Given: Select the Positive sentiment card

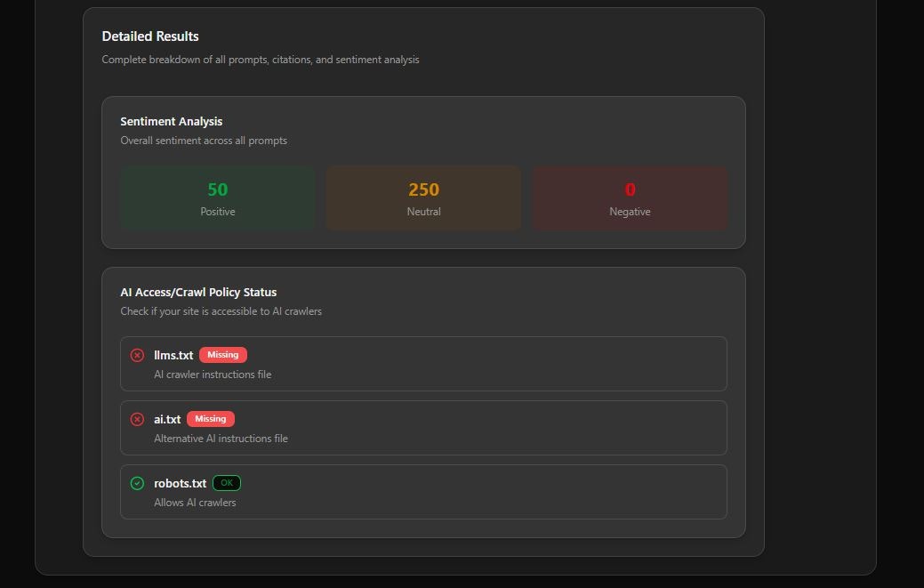Looking at the screenshot, I should [x=217, y=197].
